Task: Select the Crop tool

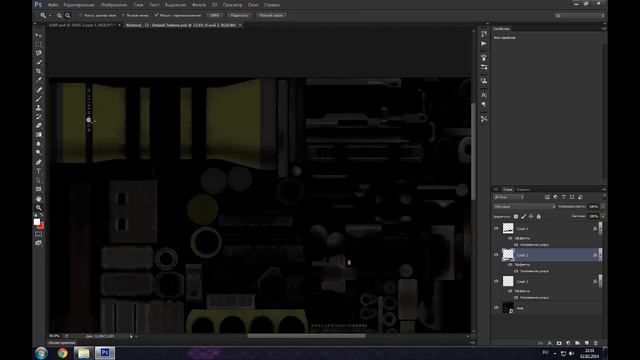Action: 38,71
